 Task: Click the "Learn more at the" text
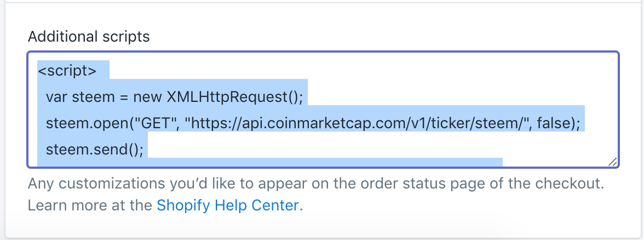pyautogui.click(x=90, y=205)
